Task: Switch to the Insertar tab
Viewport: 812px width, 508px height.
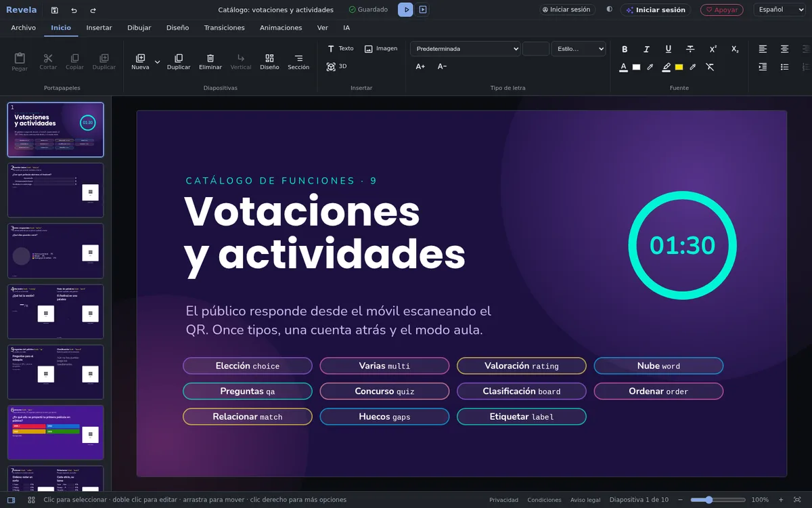Action: 99,28
